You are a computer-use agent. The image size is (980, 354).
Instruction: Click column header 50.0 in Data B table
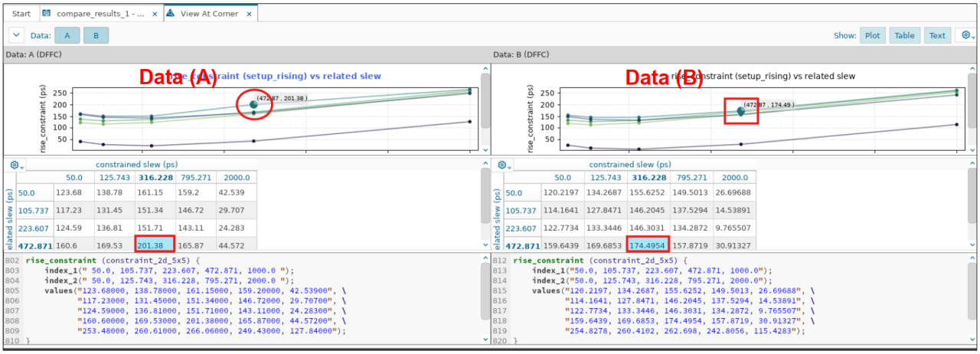click(x=563, y=177)
